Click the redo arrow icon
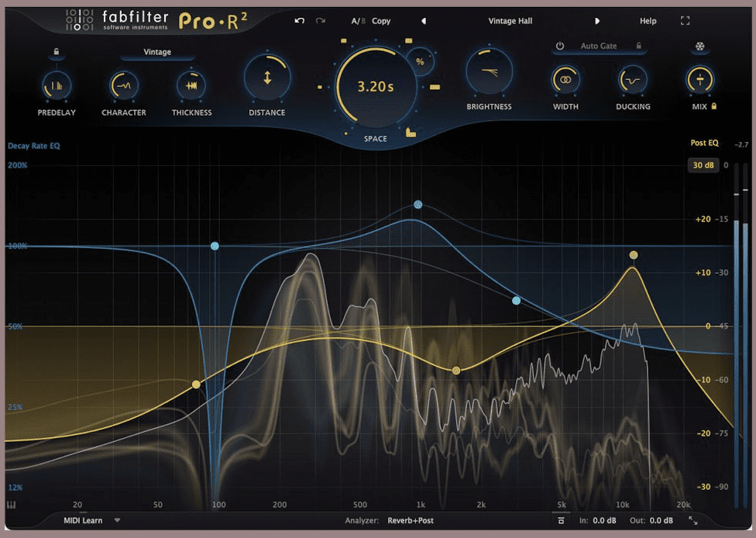This screenshot has width=756, height=538. tap(321, 21)
